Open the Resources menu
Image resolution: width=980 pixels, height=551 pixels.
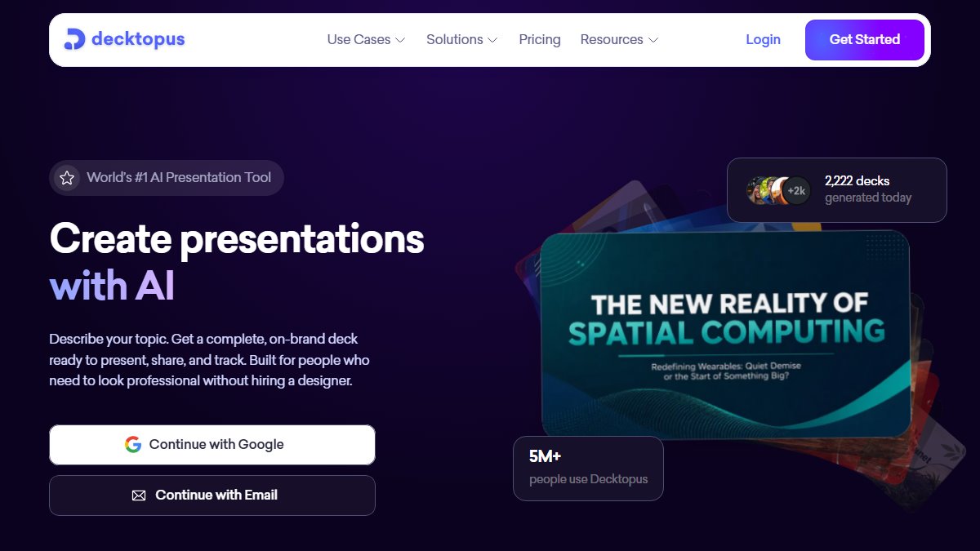point(619,39)
